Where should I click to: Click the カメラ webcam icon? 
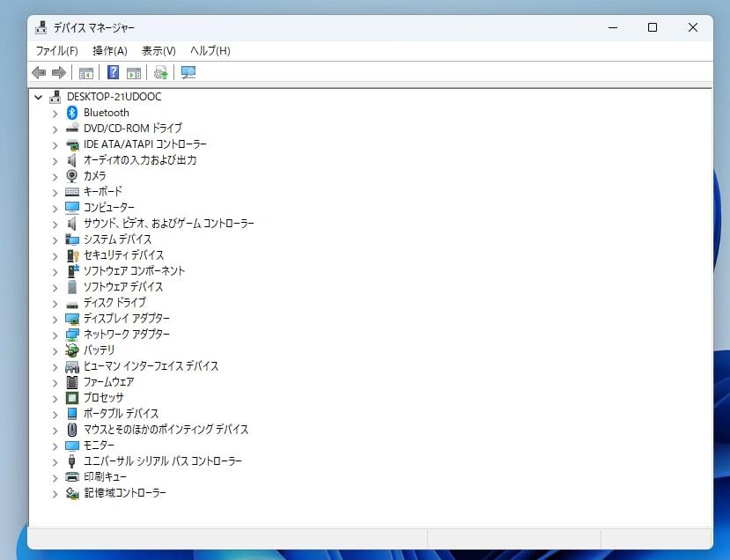click(x=71, y=176)
